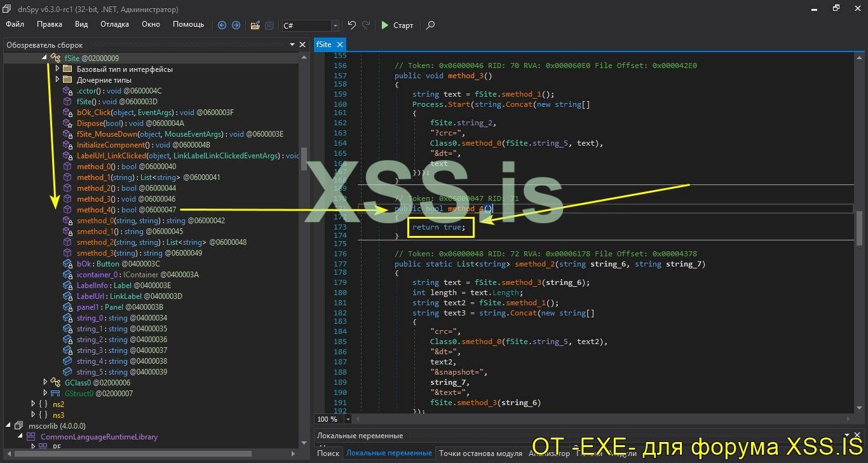Screen dimensions: 868x463
Task: Click the save all toolbar icon
Action: click(x=269, y=25)
